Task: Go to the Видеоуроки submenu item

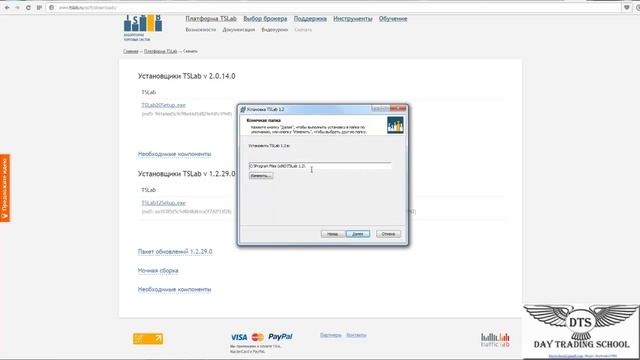Action: tap(275, 30)
